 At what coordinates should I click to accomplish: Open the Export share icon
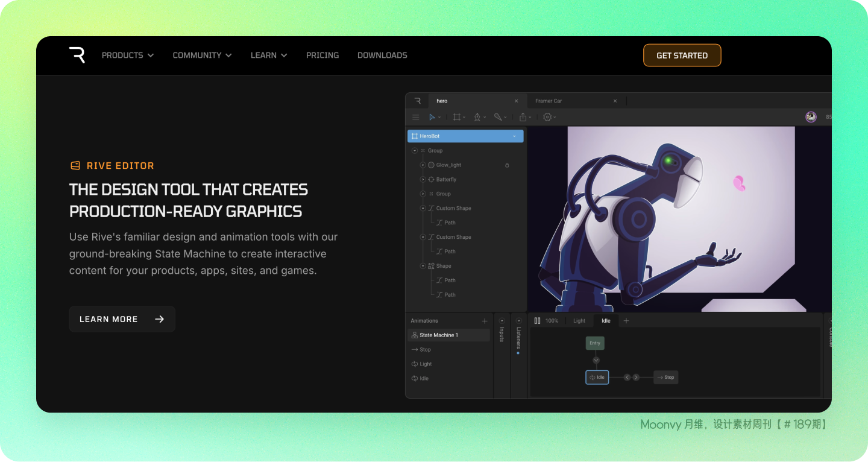pyautogui.click(x=523, y=117)
